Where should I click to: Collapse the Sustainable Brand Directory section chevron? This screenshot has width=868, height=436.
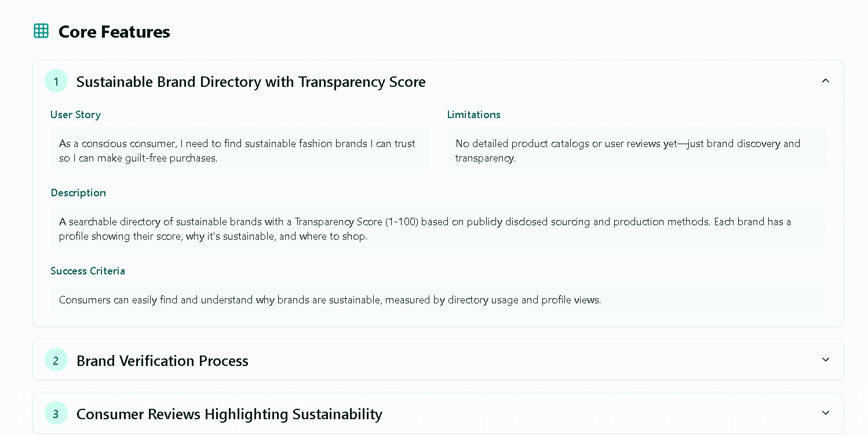pyautogui.click(x=826, y=81)
